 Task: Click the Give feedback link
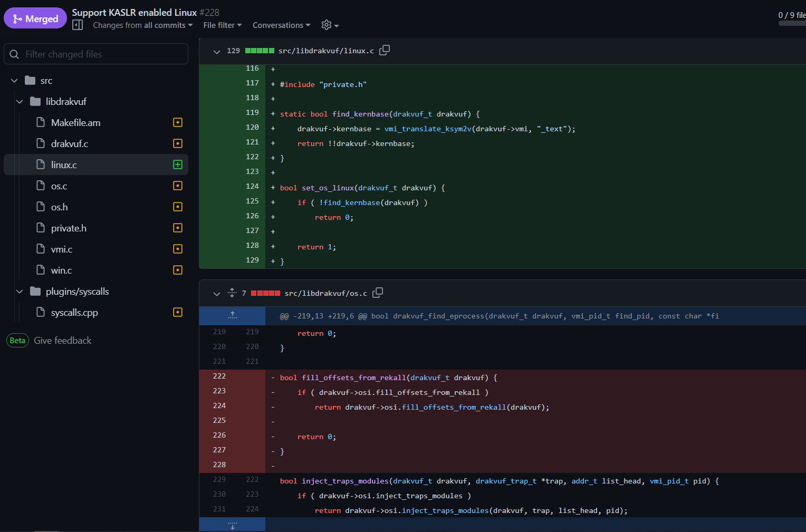(x=62, y=341)
